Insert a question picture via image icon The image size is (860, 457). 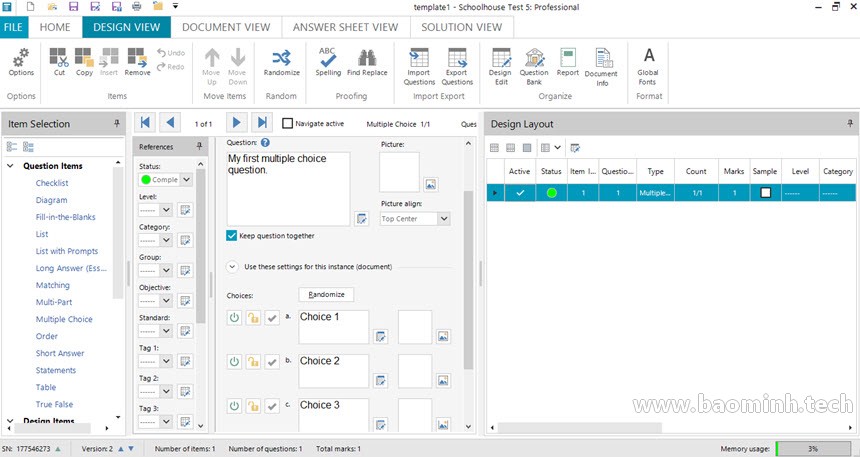(x=431, y=184)
